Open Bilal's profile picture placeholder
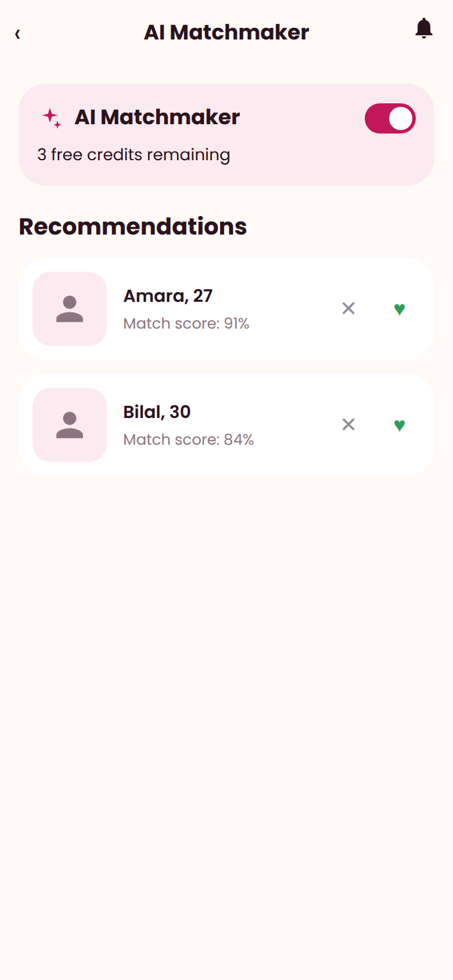The image size is (453, 980). [x=70, y=425]
